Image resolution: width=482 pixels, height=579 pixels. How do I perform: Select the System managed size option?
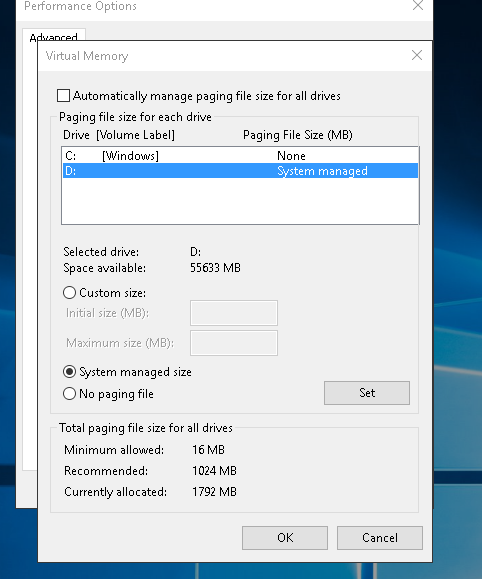[x=69, y=372]
